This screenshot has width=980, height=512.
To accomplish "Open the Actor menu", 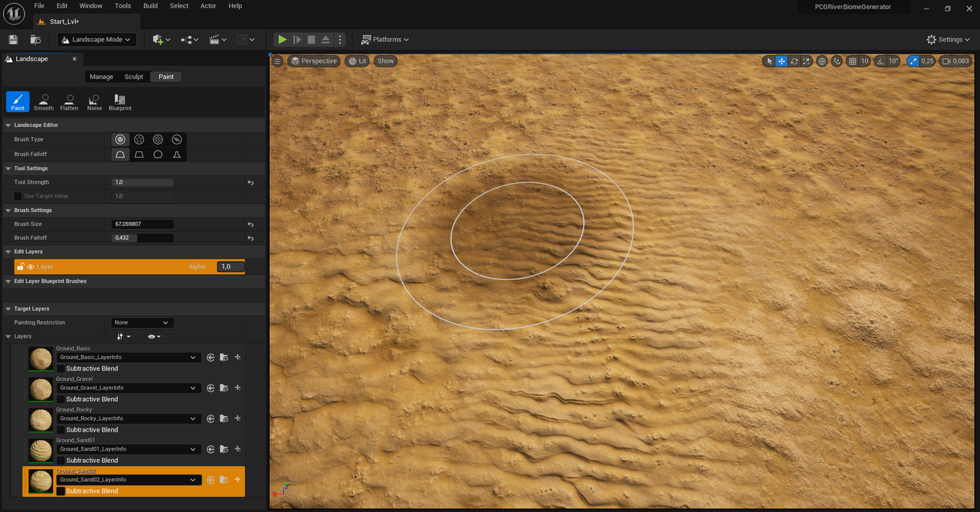I will tap(208, 5).
